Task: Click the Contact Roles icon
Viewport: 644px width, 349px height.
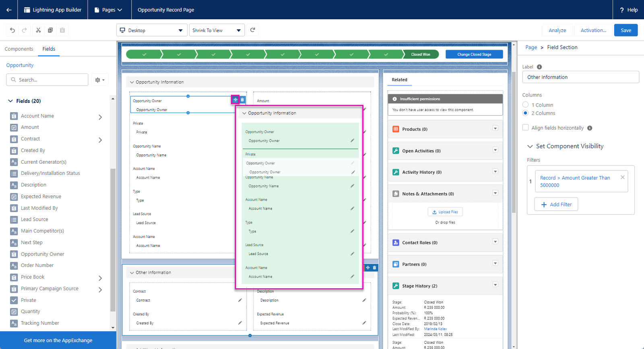Action: click(396, 242)
